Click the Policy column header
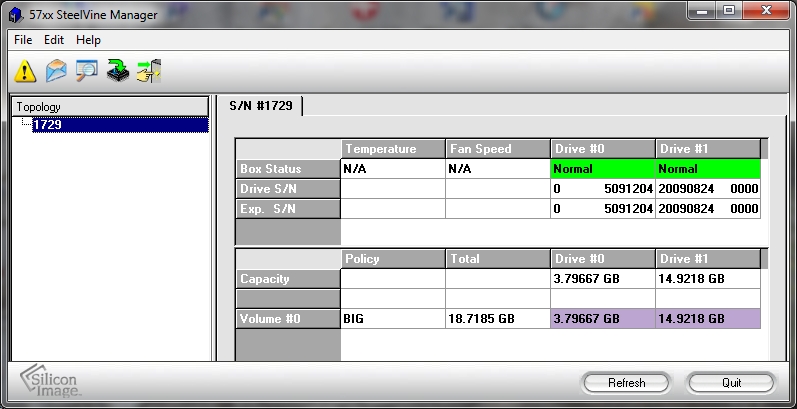797x409 pixels. point(393,259)
